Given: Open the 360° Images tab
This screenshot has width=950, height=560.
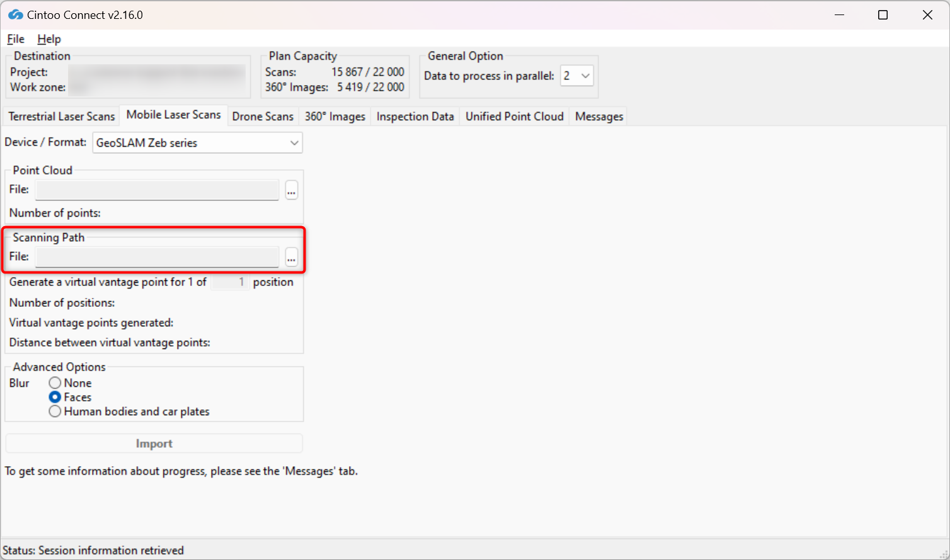Looking at the screenshot, I should [335, 117].
